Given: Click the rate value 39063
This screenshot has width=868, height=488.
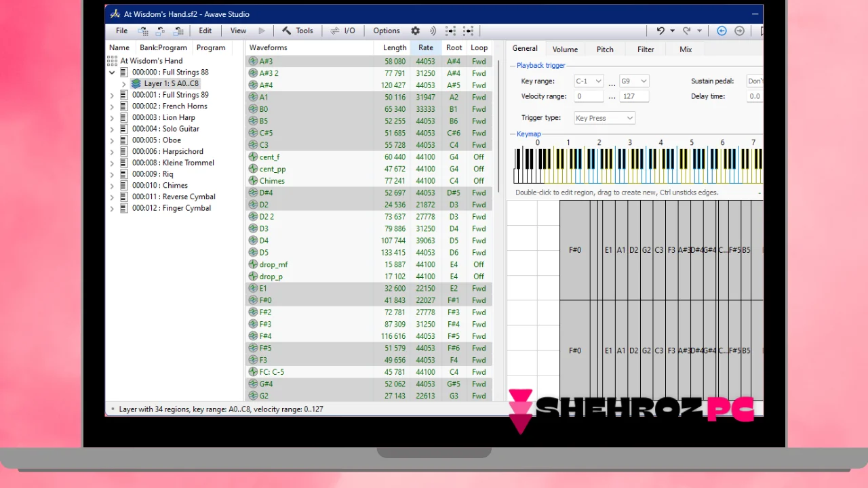Looking at the screenshot, I should click(425, 241).
